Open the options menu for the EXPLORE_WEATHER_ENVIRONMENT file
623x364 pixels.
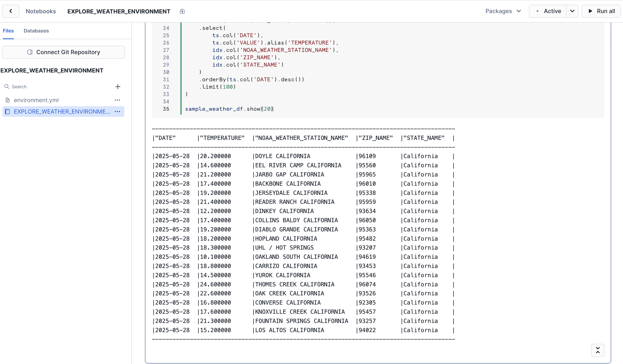[x=117, y=112]
